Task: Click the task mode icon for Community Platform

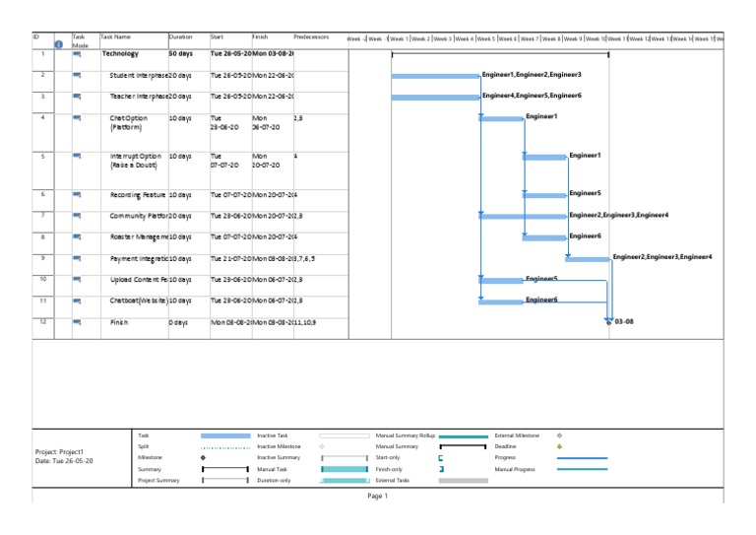Action: click(77, 215)
